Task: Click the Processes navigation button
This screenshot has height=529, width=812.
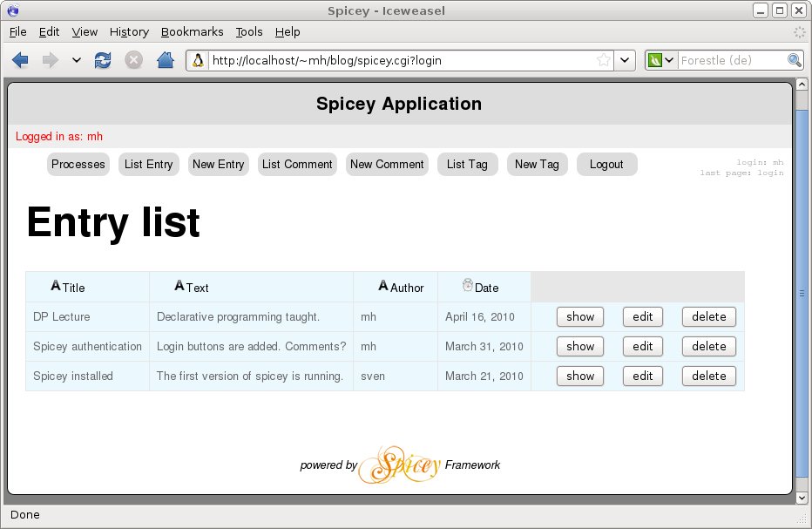Action: pyautogui.click(x=78, y=164)
